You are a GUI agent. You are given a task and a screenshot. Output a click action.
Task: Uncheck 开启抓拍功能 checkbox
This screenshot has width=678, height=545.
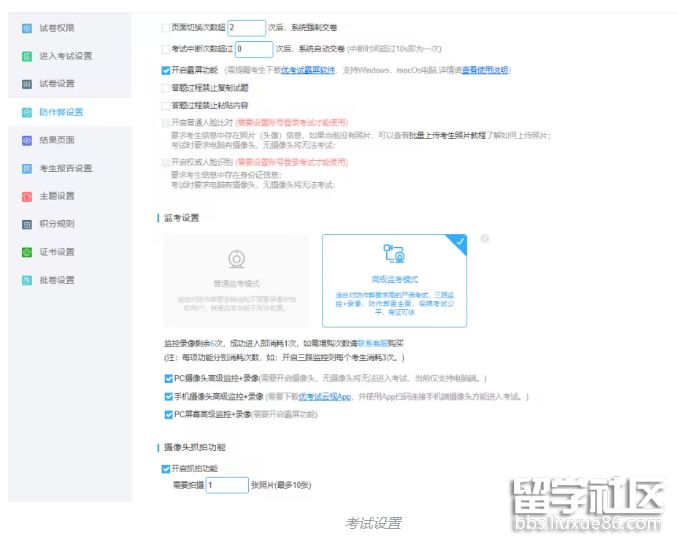[x=166, y=468]
